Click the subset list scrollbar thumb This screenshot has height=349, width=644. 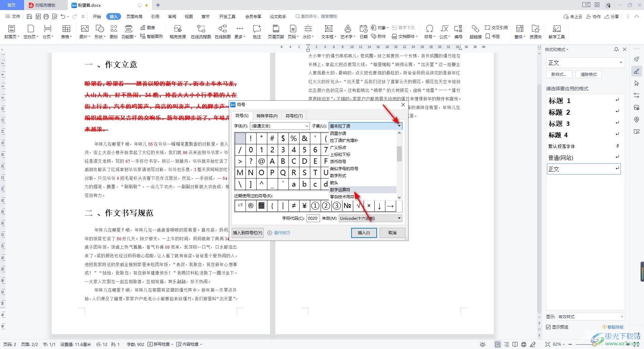[399, 154]
